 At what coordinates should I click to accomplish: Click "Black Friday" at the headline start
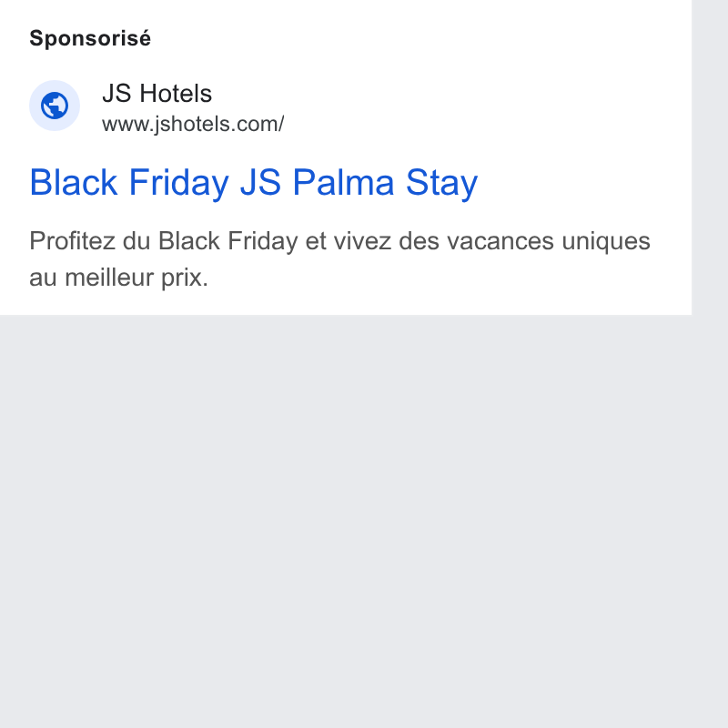click(x=129, y=183)
